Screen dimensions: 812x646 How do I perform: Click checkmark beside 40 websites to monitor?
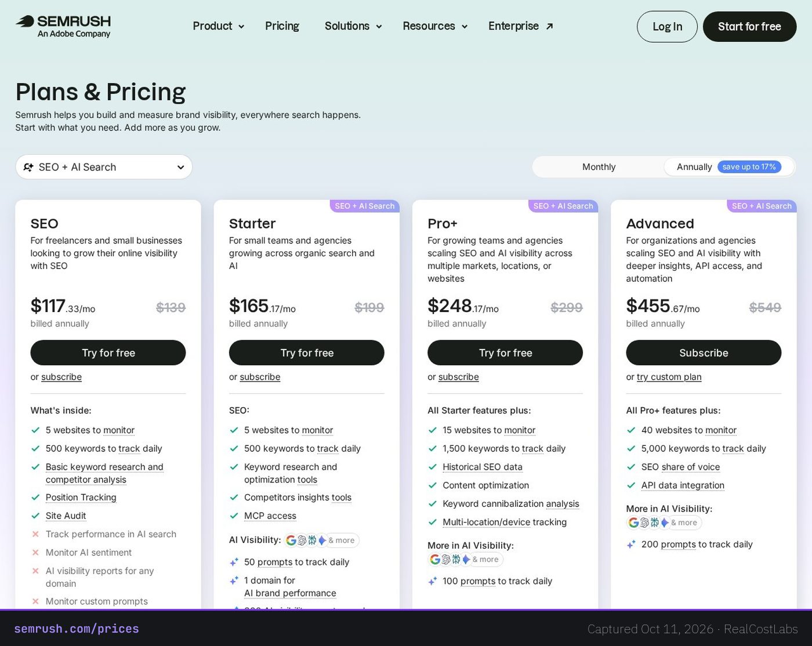[631, 430]
